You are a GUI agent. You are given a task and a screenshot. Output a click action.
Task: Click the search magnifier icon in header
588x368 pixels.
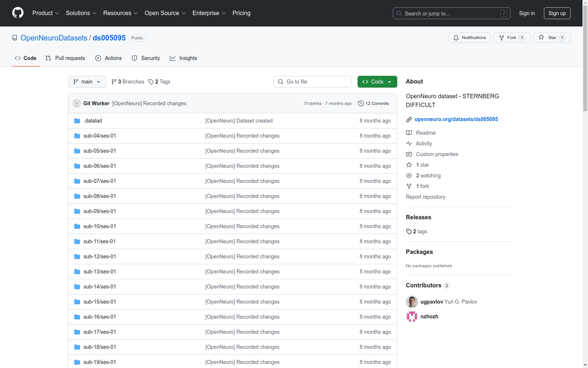coord(399,13)
